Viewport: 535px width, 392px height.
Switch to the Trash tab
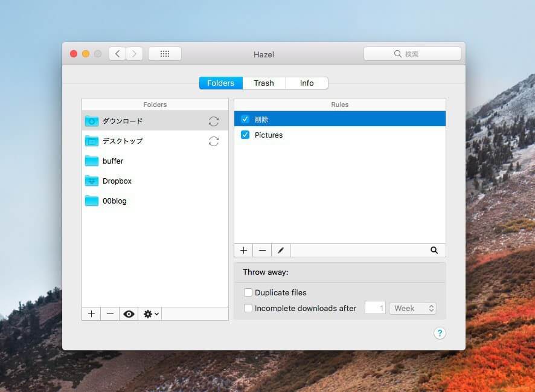coord(264,83)
